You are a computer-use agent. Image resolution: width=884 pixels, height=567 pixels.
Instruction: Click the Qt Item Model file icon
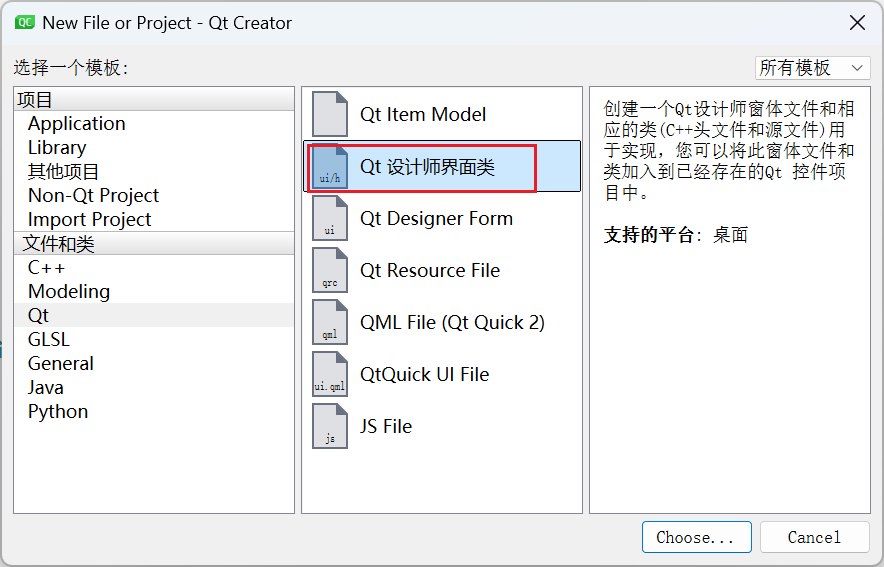click(330, 114)
